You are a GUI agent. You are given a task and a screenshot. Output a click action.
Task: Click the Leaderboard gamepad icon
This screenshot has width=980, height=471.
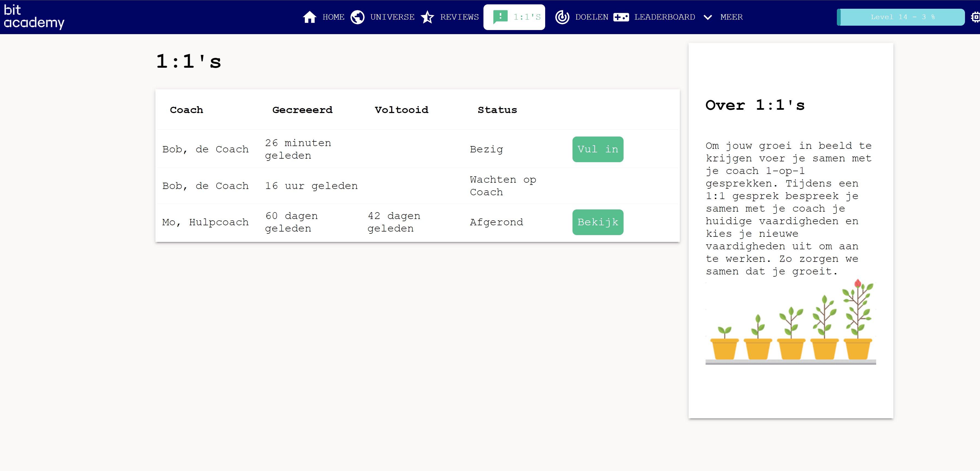coord(621,17)
